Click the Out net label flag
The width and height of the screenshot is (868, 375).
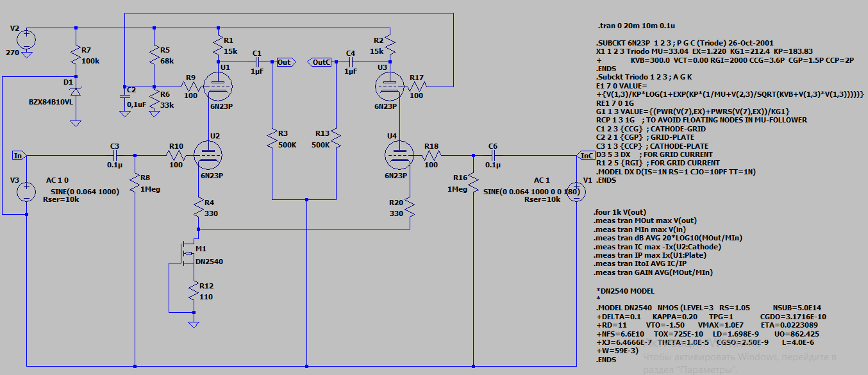[x=283, y=62]
